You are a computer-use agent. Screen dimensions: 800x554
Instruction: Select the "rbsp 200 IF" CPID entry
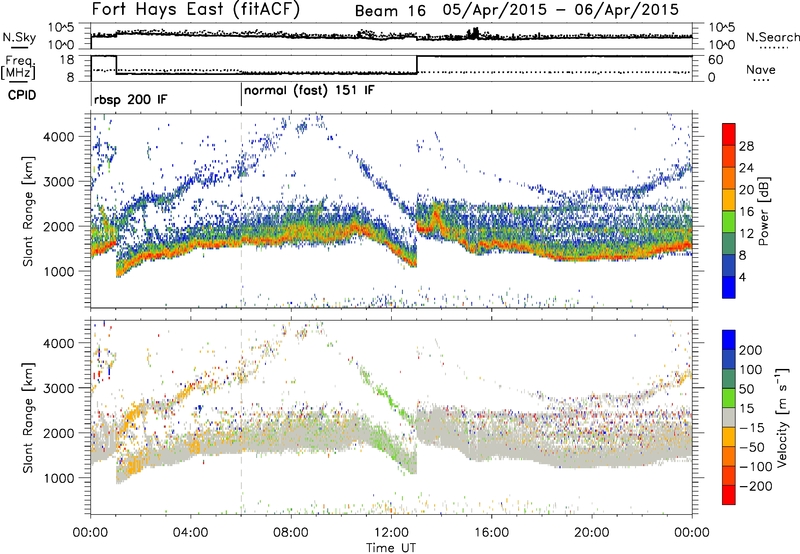[x=131, y=99]
